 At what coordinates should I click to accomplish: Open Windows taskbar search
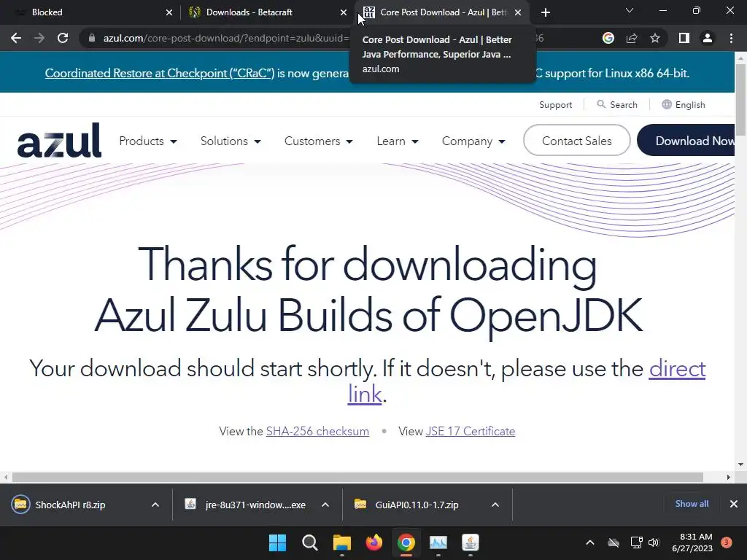(x=309, y=542)
